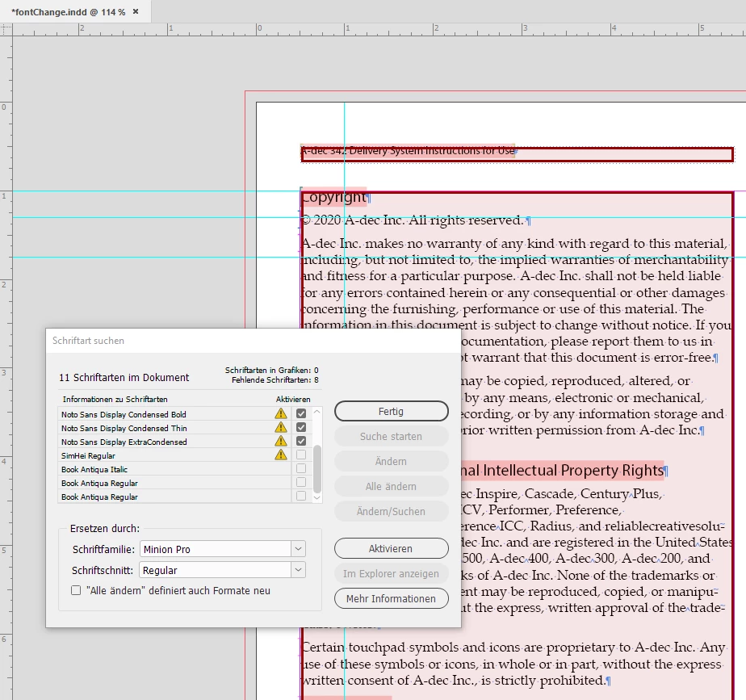746x700 pixels.
Task: Enable "Alle ändern" definiert auch Formate neu
Action: [76, 590]
